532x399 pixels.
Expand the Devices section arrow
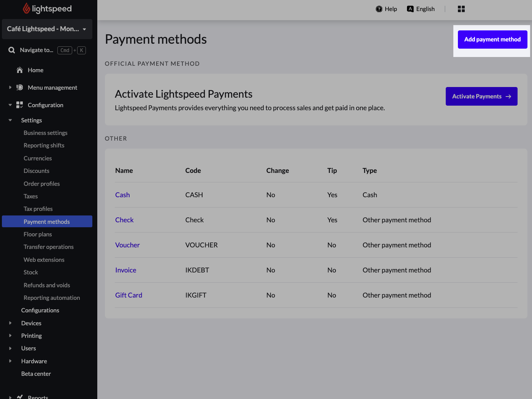point(10,323)
